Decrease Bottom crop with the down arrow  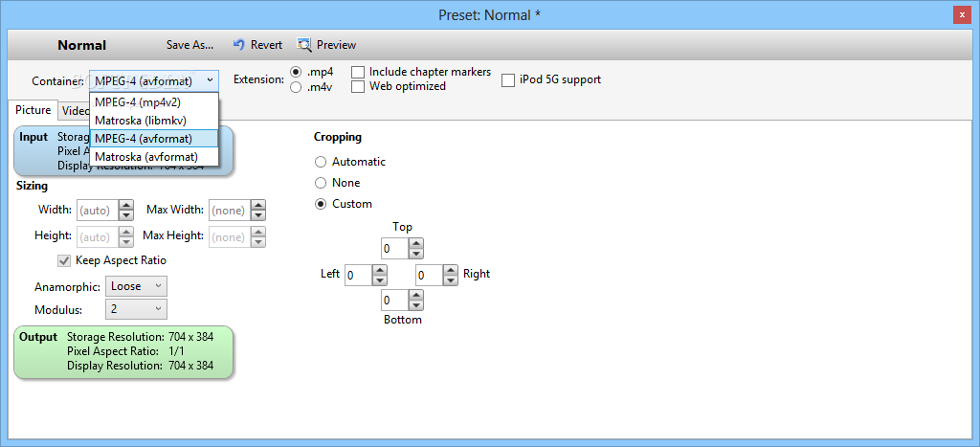[x=416, y=305]
